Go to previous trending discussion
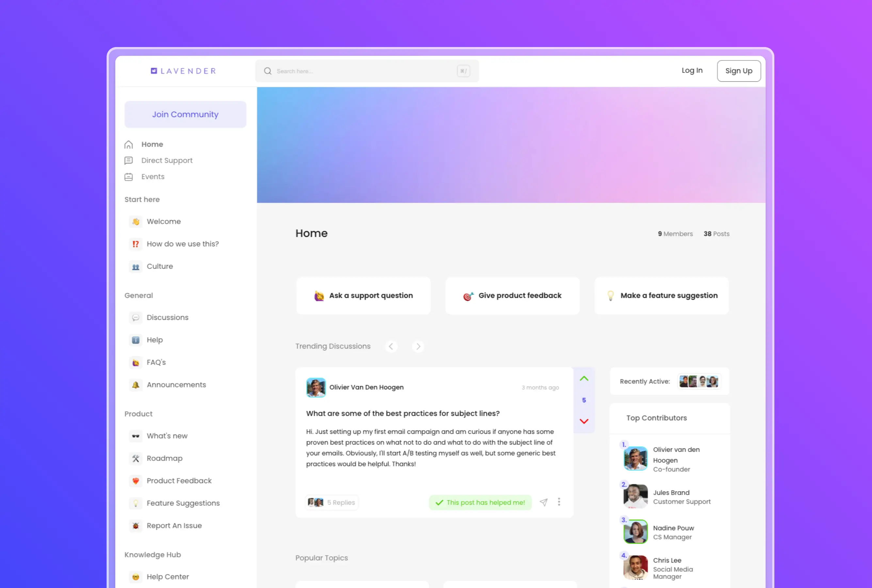The width and height of the screenshot is (872, 588). tap(391, 346)
